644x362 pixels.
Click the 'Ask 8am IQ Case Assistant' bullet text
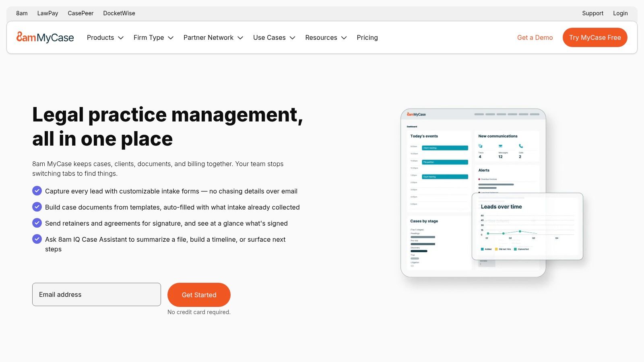pyautogui.click(x=165, y=244)
